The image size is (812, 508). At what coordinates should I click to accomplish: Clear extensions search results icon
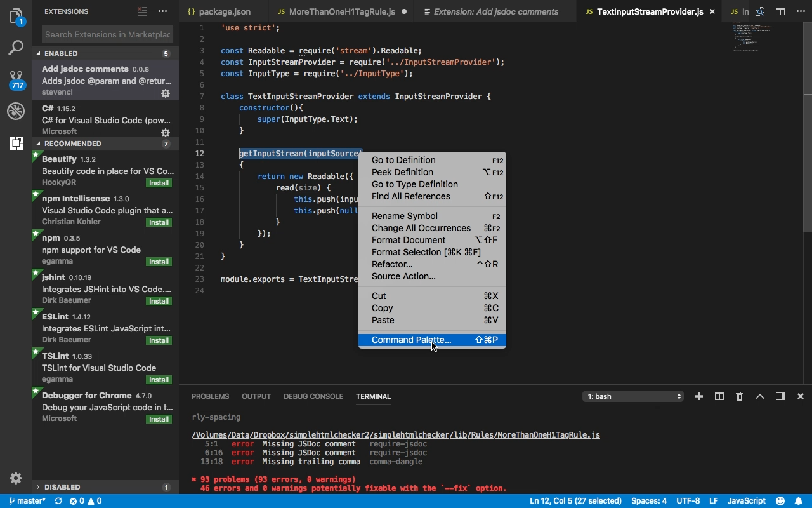click(x=143, y=11)
